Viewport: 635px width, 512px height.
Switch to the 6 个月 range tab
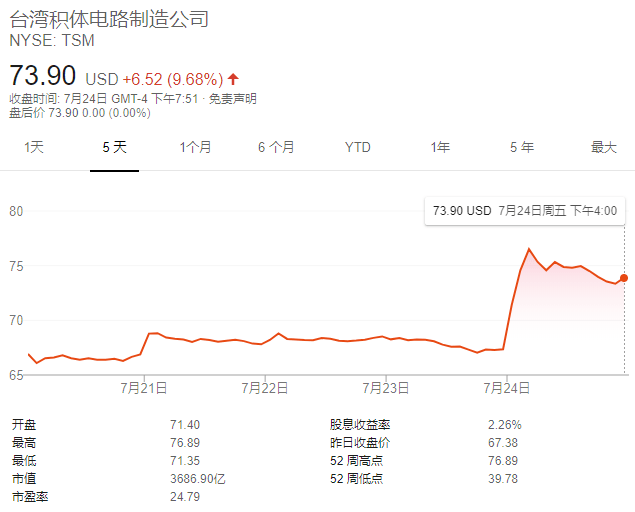[276, 147]
